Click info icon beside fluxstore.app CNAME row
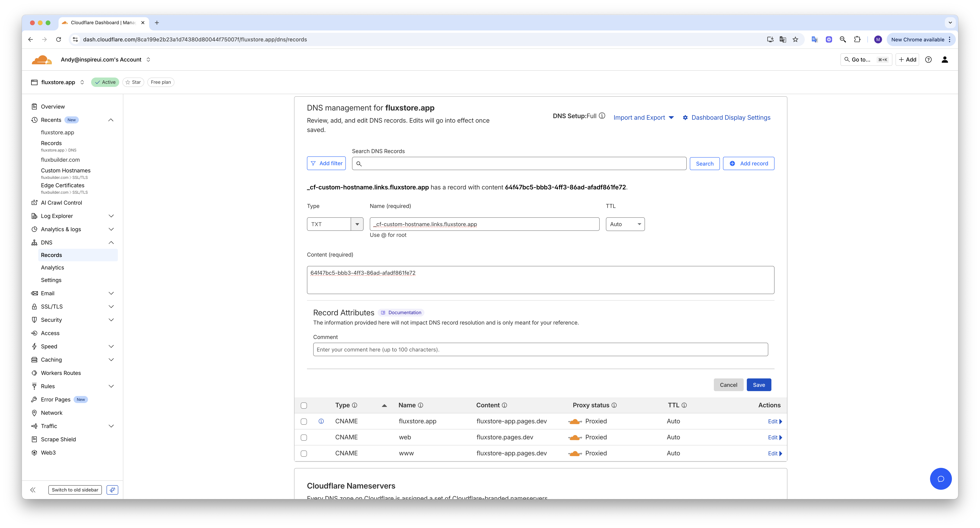The height and width of the screenshot is (528, 980). (321, 421)
